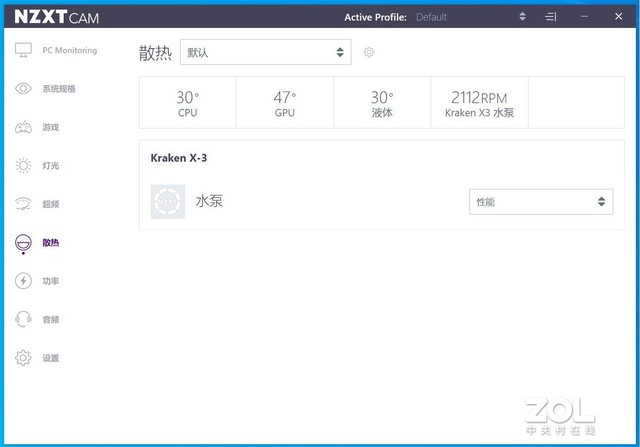
Task: Click gear icon beside 默认 profile dropdown
Action: point(369,52)
